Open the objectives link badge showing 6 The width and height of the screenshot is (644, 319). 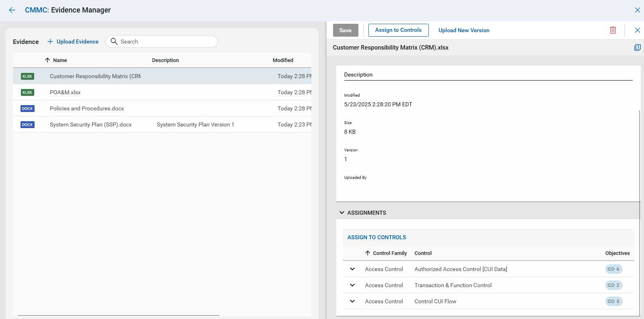pos(613,269)
